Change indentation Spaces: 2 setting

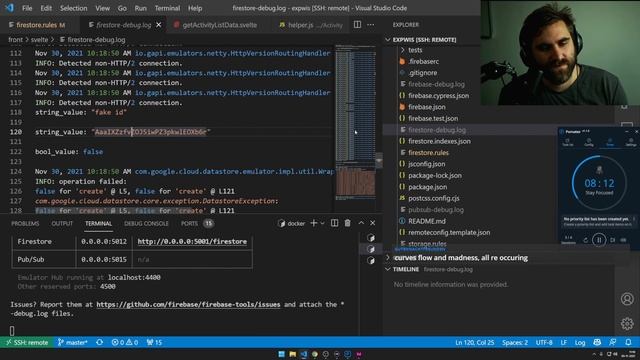(515, 342)
